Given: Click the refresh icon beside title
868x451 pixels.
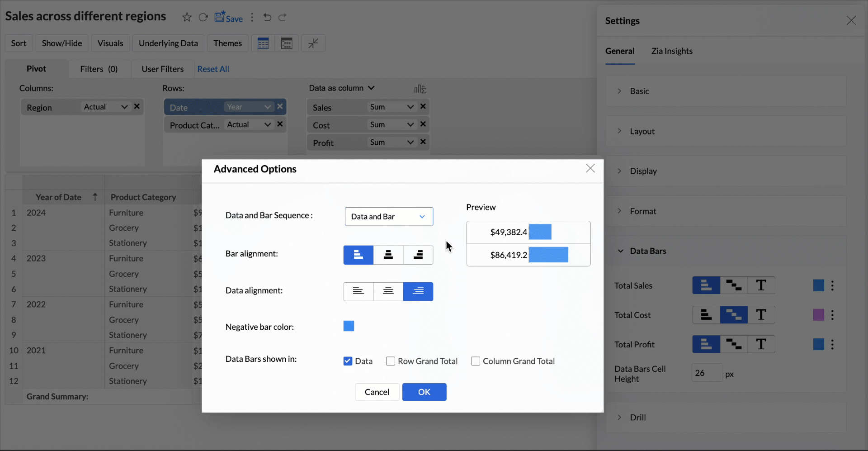Looking at the screenshot, I should point(203,18).
